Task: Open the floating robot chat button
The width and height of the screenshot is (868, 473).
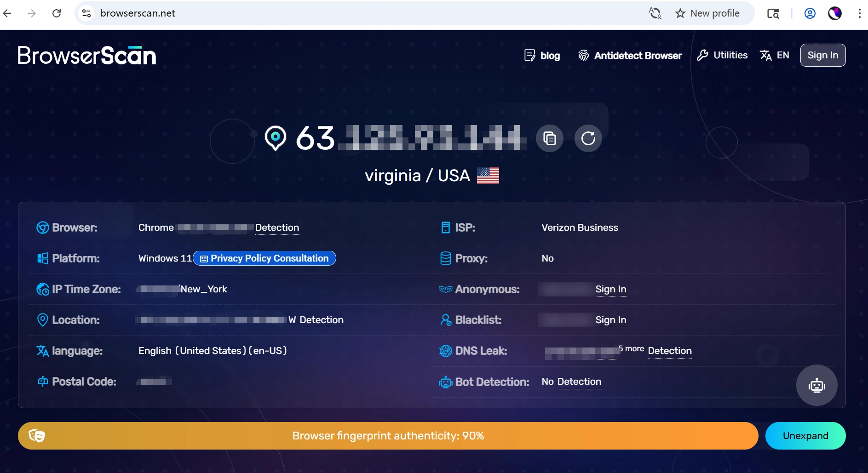Action: 817,385
